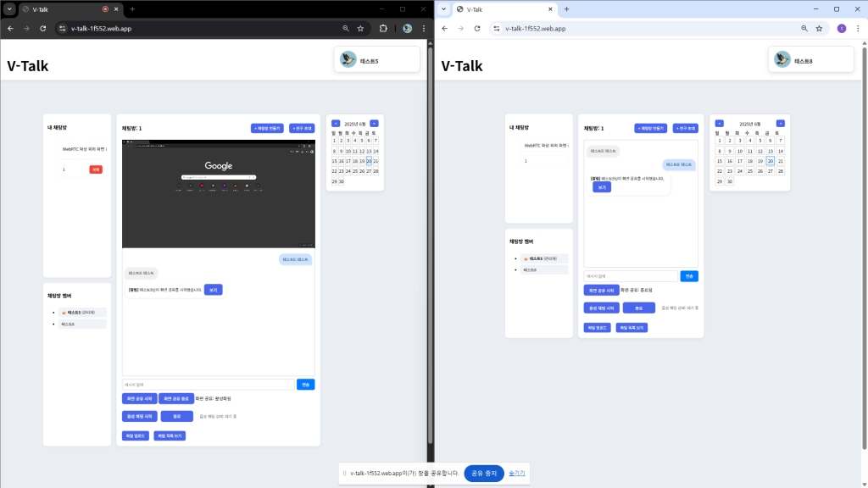Start voice chat in the left window
Image resolution: width=868 pixels, height=488 pixels.
click(140, 416)
